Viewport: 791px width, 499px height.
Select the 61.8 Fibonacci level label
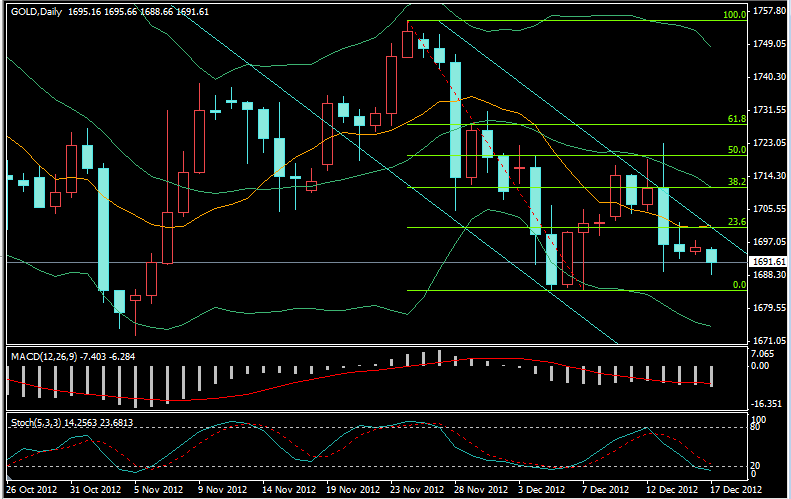click(x=737, y=119)
